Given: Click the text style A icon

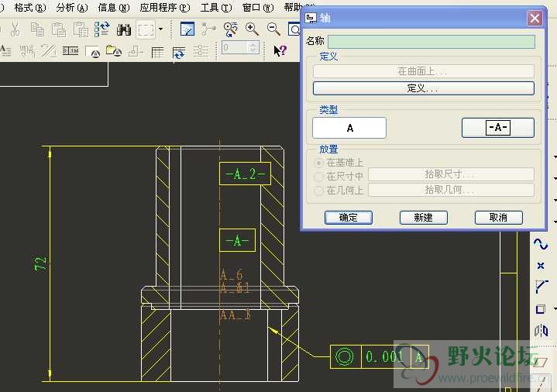Looking at the screenshot, I should click(5, 51).
